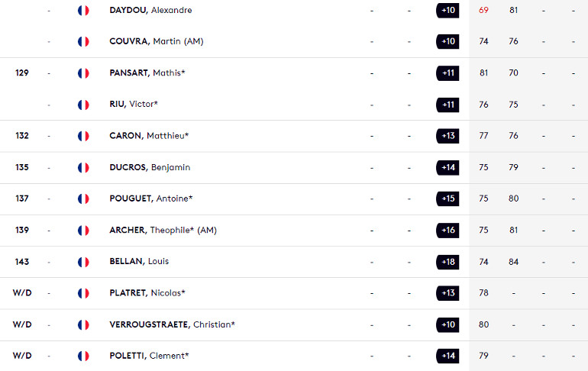Click the flag icon beside RIU, Victor
Image resolution: width=588 pixels, height=371 pixels.
click(x=83, y=105)
